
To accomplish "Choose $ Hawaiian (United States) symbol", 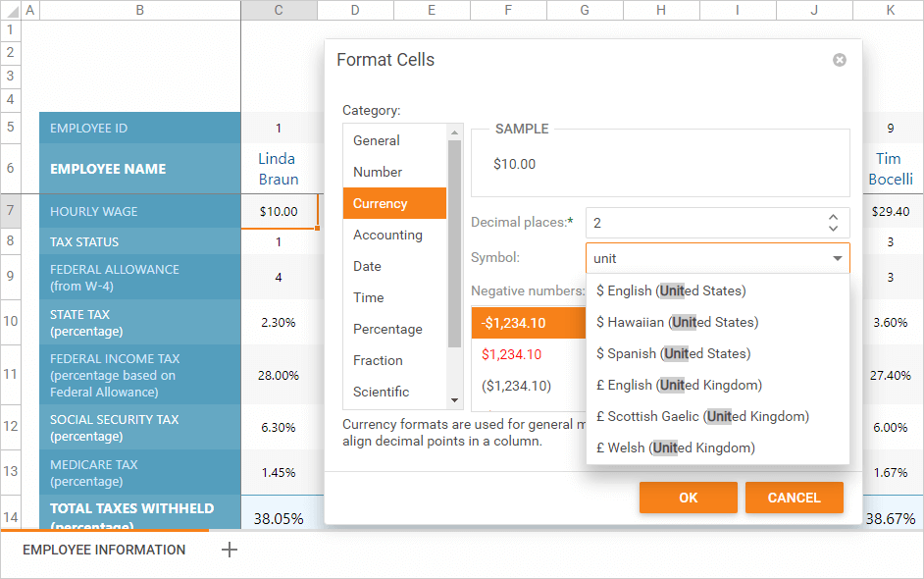I will pyautogui.click(x=718, y=322).
